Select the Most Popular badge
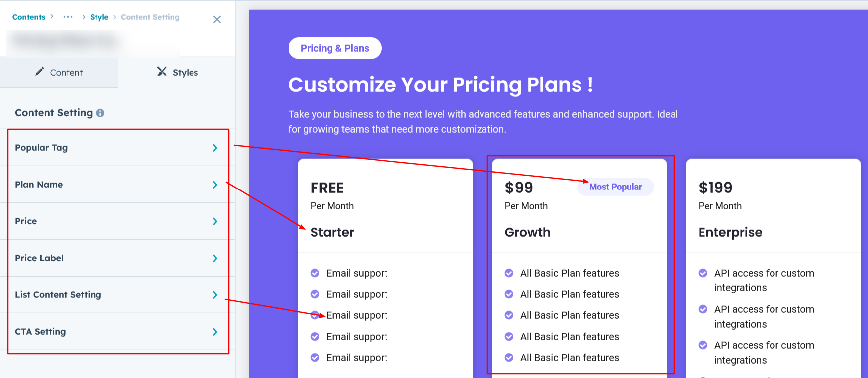This screenshot has height=378, width=868. 615,187
